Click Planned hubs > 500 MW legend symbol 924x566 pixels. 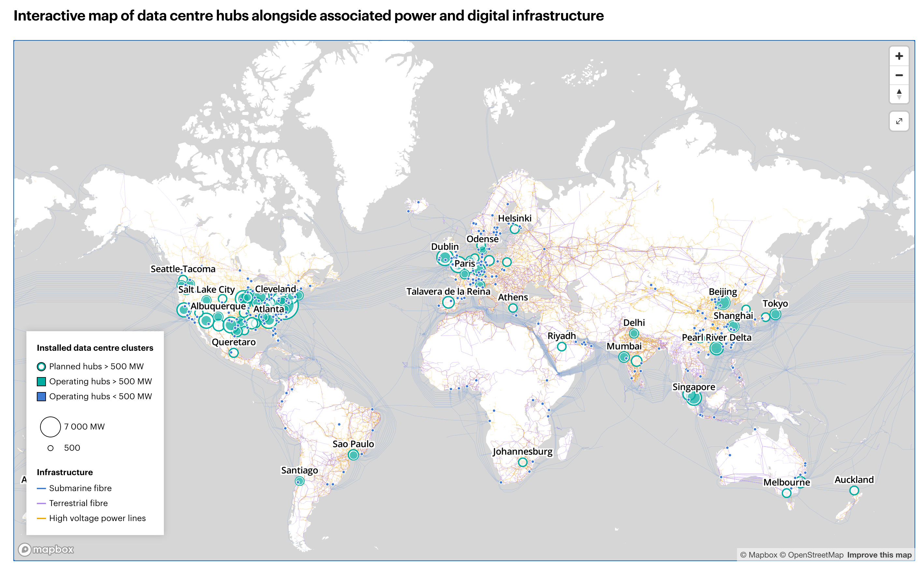pos(41,367)
